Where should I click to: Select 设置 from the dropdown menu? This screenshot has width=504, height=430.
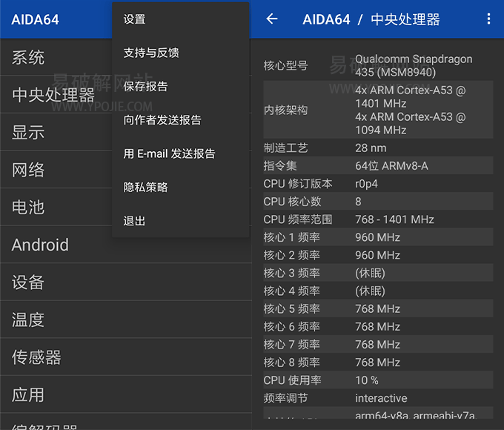pyautogui.click(x=181, y=19)
